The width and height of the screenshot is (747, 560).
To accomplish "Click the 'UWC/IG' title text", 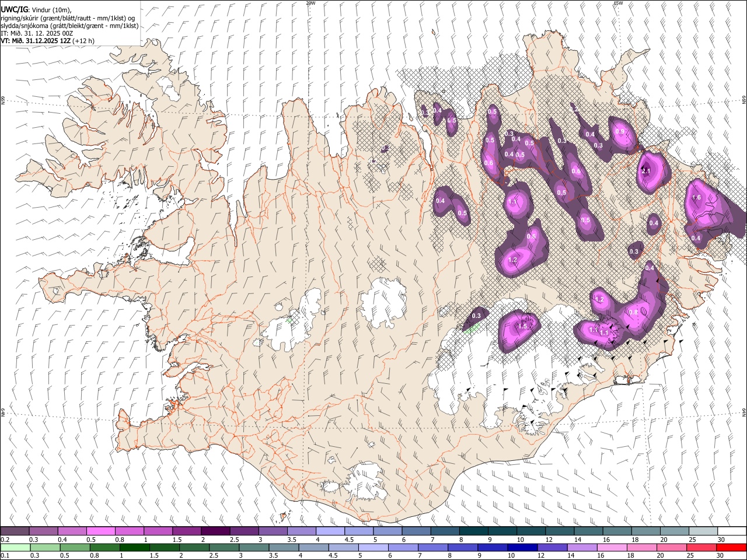I will (13, 10).
